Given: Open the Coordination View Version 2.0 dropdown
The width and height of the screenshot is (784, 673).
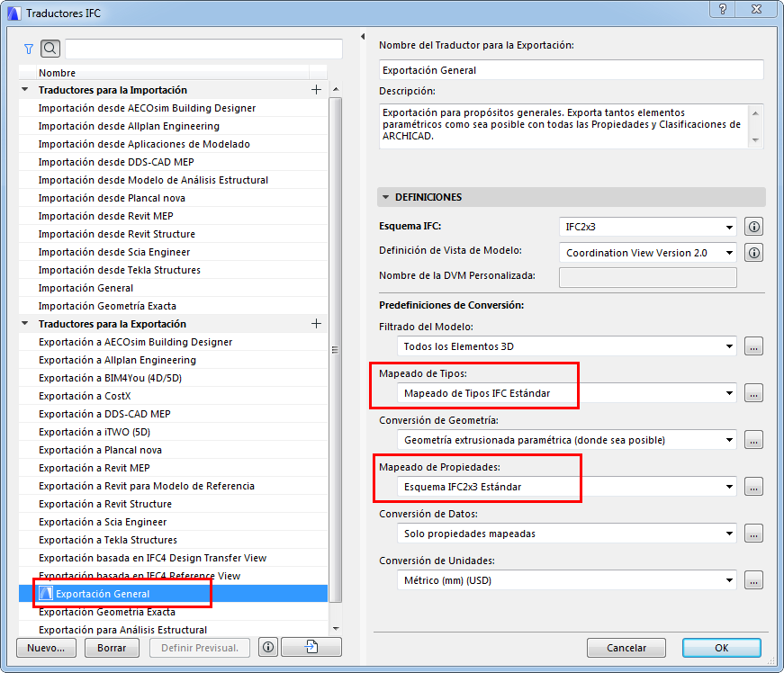Looking at the screenshot, I should [x=647, y=253].
